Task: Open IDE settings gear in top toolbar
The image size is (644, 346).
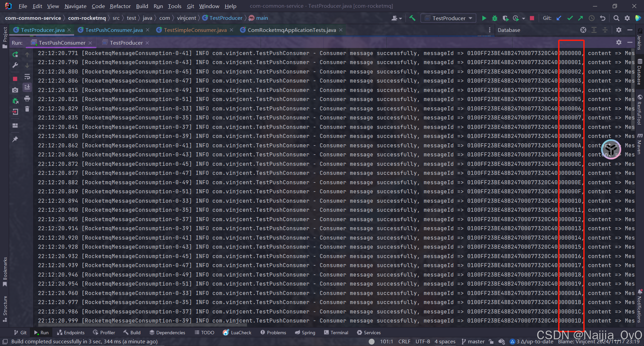Action: 627,18
